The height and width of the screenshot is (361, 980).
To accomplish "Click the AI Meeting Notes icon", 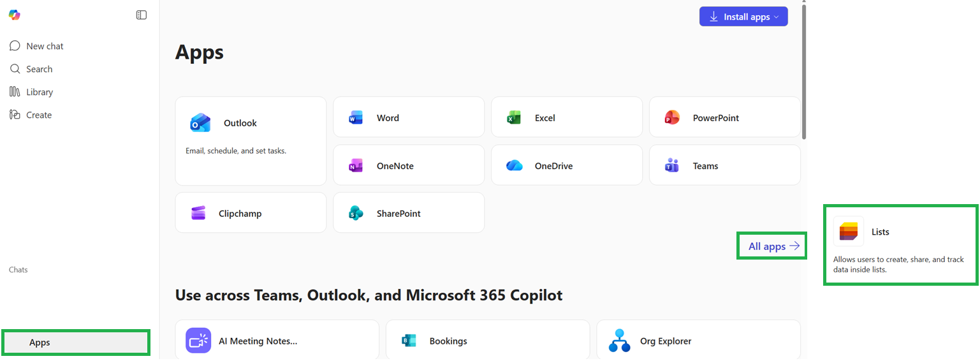I will (198, 341).
